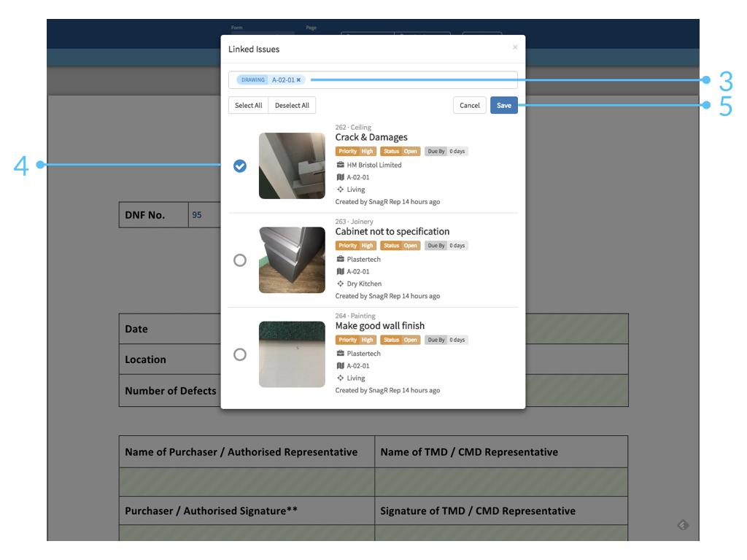Open the Cabinet not to specification thumbnail
Screen dimensions: 747x560
(292, 260)
